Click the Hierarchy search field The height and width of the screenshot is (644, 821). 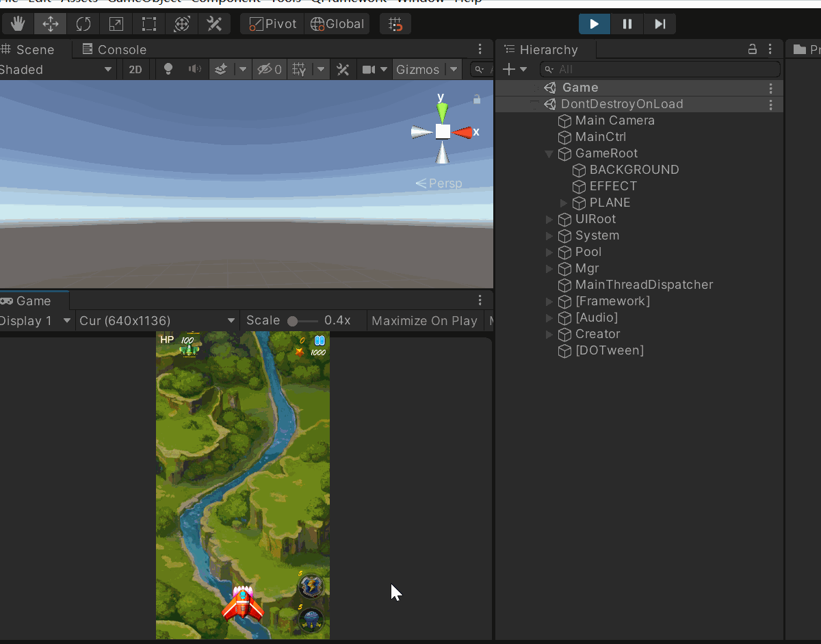click(660, 69)
